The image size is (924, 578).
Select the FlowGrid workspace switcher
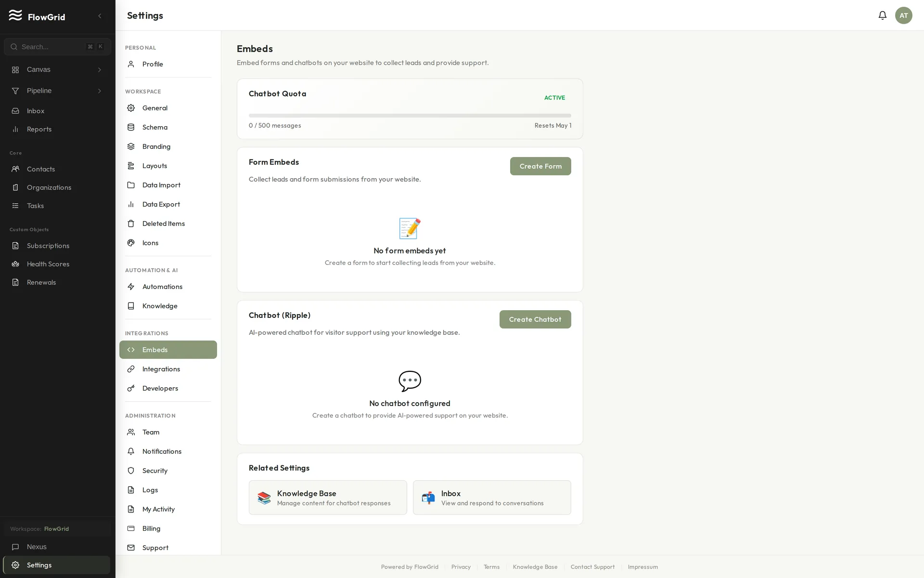57,529
